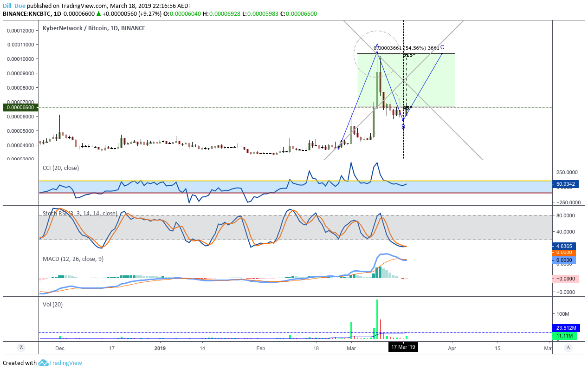Viewport: 588px width, 371px height.
Task: Click the pink MACD -0.0000 histogram label
Action: pos(566,279)
